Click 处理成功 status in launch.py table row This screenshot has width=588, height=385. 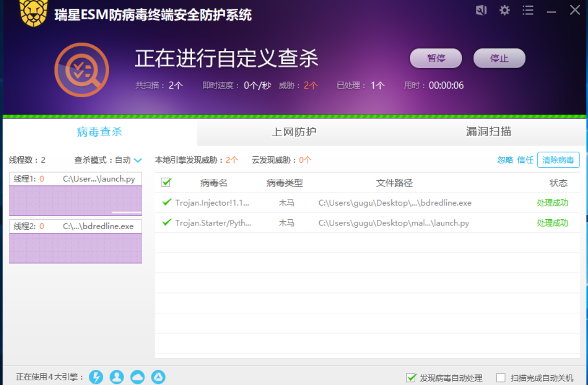tap(552, 223)
